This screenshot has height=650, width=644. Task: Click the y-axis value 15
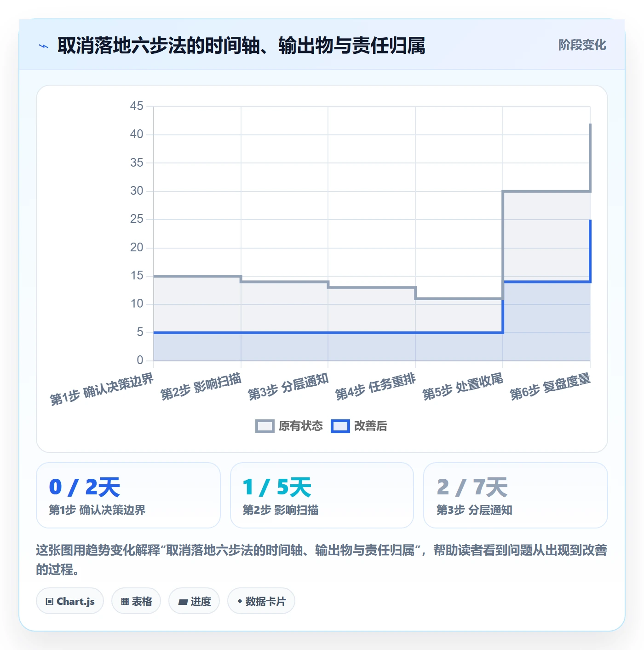[x=137, y=276]
